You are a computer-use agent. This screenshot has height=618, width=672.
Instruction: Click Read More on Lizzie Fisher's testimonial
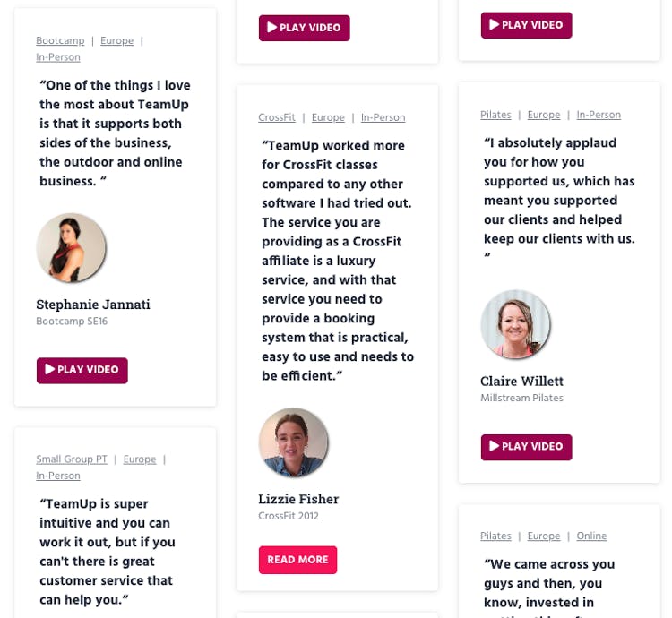point(297,560)
